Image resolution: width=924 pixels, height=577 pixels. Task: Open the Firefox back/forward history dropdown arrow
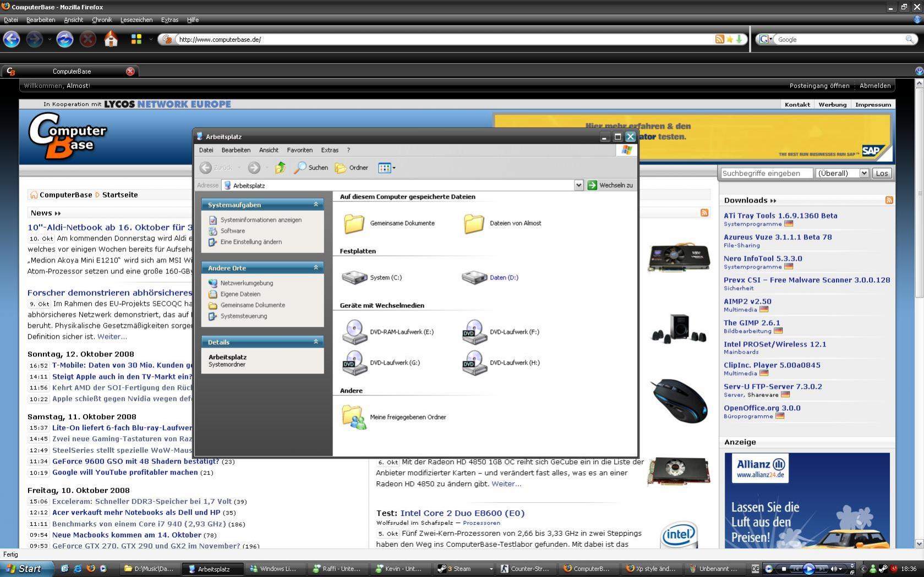click(50, 39)
